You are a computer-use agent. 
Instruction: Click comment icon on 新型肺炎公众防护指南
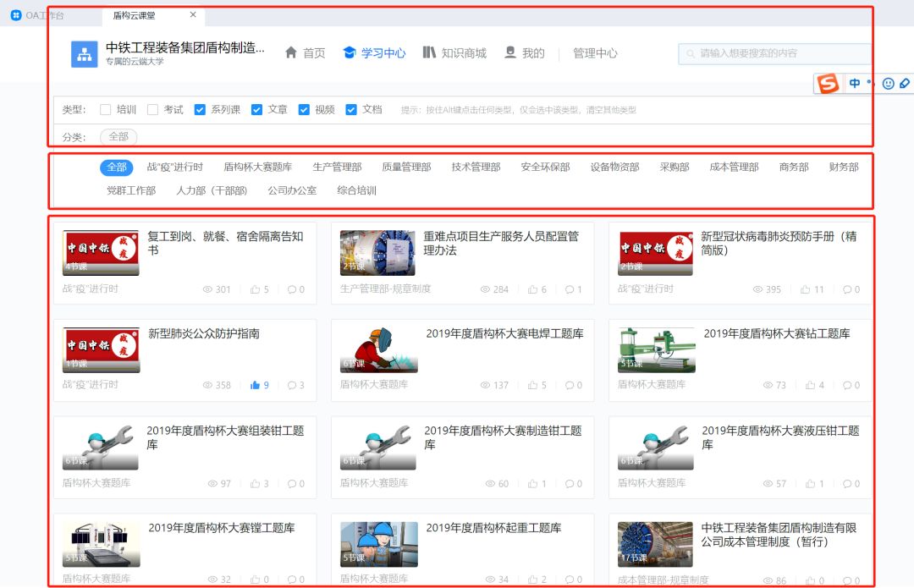(x=292, y=385)
